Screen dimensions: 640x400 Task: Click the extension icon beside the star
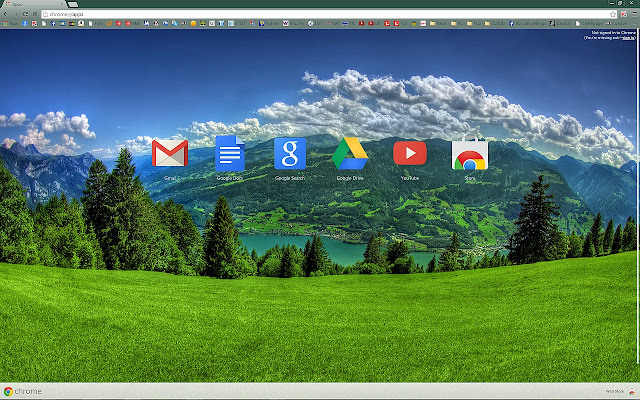(624, 14)
